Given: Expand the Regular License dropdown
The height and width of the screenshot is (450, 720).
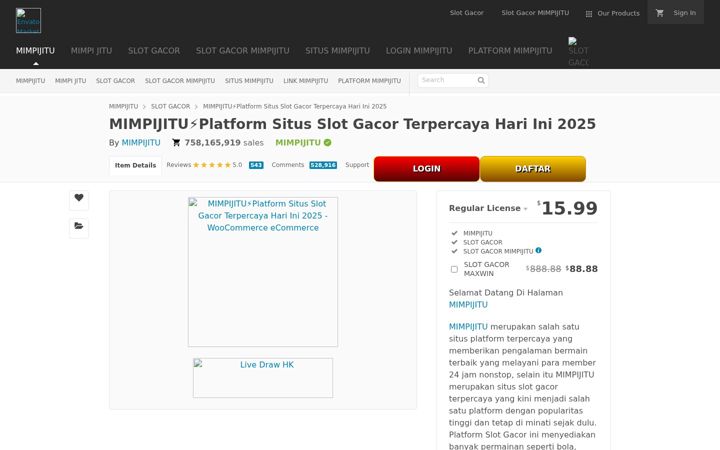Looking at the screenshot, I should point(488,208).
